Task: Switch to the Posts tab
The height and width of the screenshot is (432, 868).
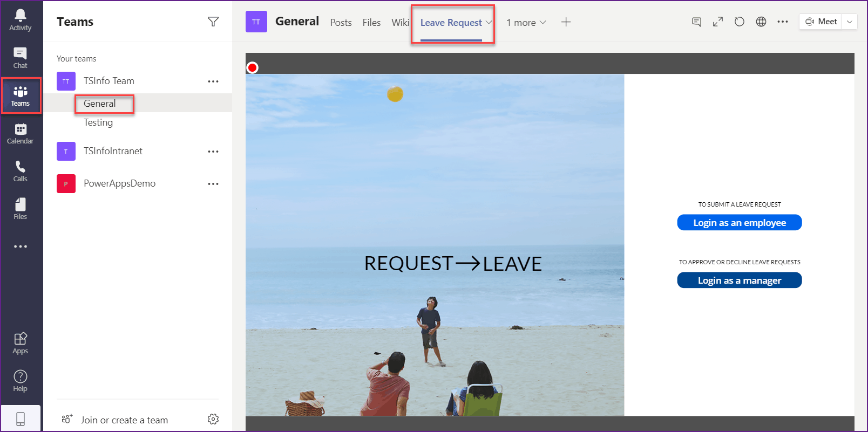Action: pos(341,23)
